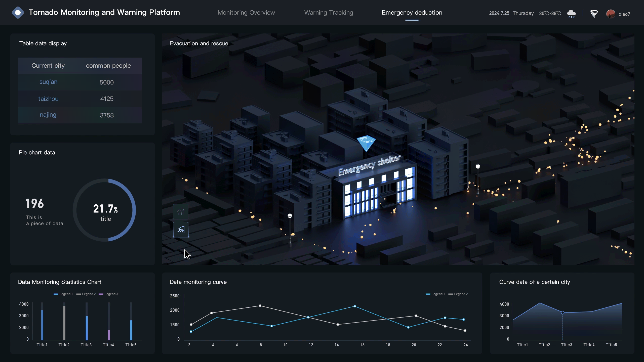Select the chart statistics map tool icon
Viewport: 644px width, 362px height.
pyautogui.click(x=181, y=212)
